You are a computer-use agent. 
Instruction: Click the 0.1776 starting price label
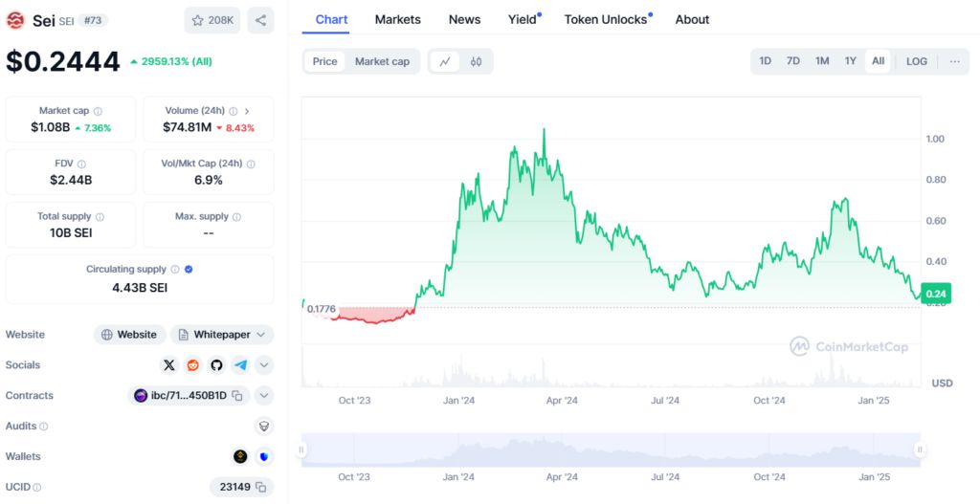click(x=322, y=309)
